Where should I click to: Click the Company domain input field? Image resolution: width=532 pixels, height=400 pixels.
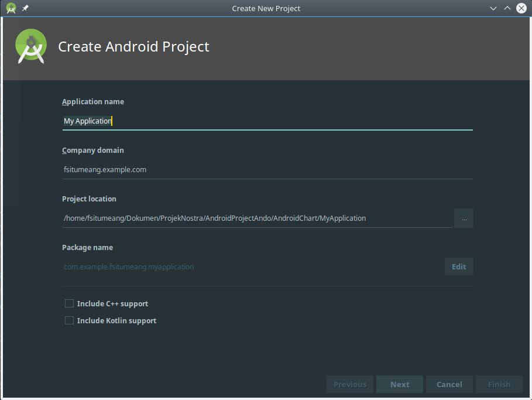point(267,170)
